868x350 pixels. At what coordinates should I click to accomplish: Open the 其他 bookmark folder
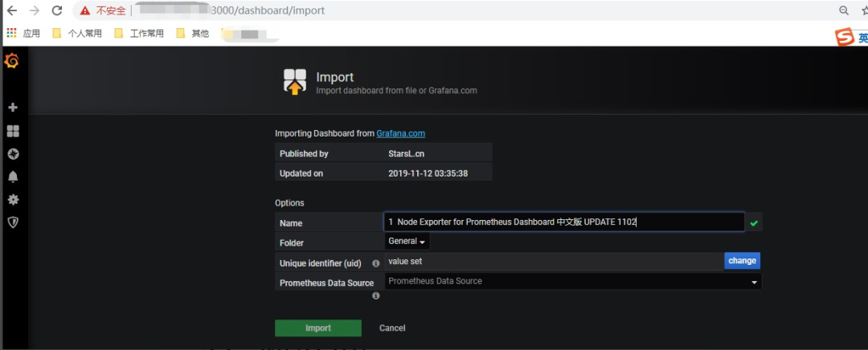click(x=193, y=33)
